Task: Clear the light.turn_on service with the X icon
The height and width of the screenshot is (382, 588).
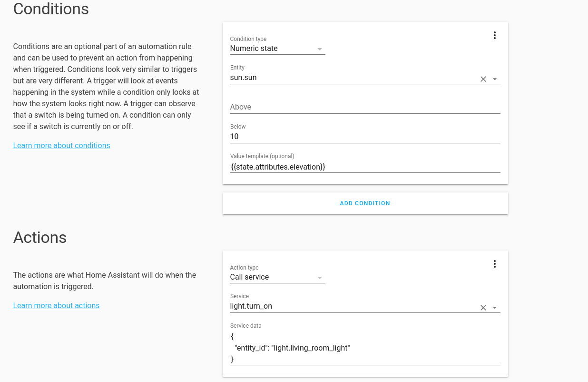Action: coord(483,307)
